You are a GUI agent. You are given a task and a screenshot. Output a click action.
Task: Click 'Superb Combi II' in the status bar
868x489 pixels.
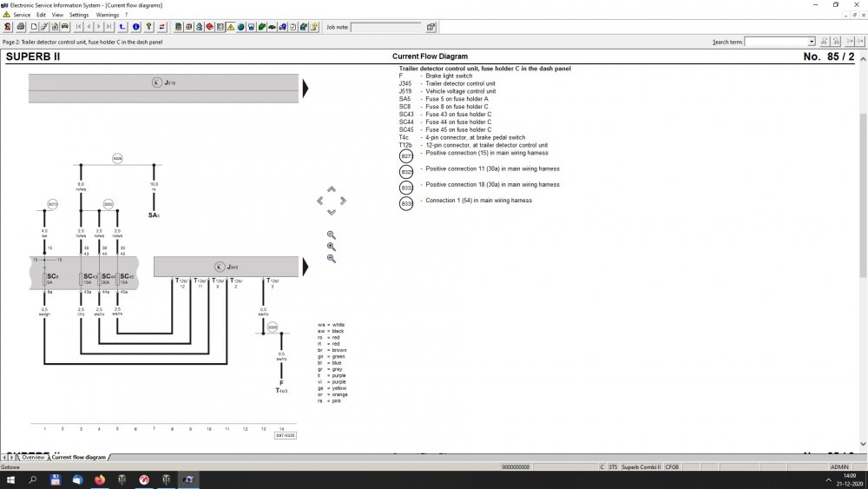tap(641, 466)
